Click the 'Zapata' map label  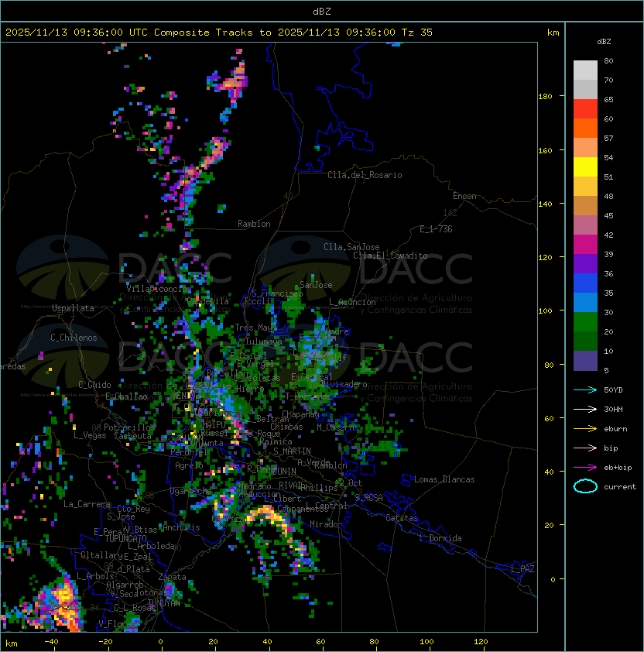(x=172, y=577)
